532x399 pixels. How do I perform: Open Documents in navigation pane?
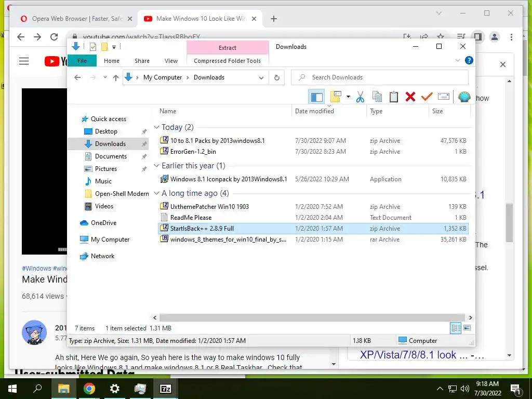click(111, 156)
